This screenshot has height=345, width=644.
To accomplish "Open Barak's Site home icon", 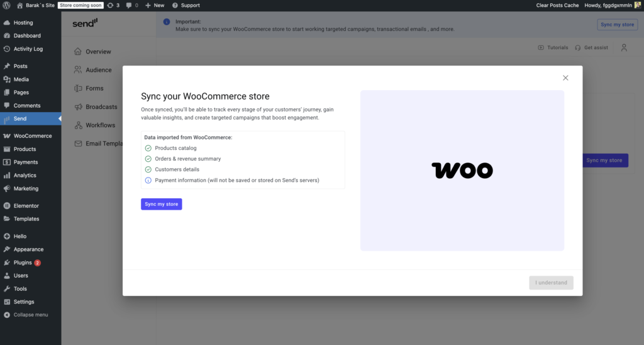I will tap(19, 5).
